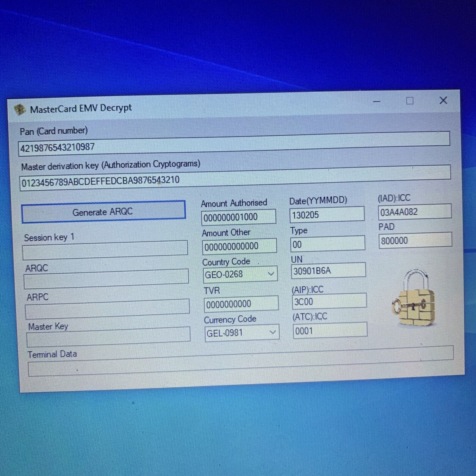Viewport: 476px width, 476px height.
Task: Focus the (IAD):ICC input box
Action: (x=414, y=212)
